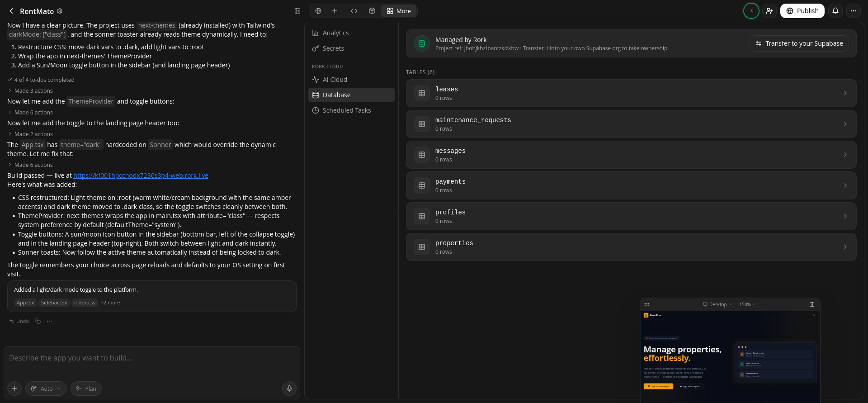This screenshot has width=868, height=403.
Task: Expand "Made 3 actions" disclosure
Action: [30, 90]
